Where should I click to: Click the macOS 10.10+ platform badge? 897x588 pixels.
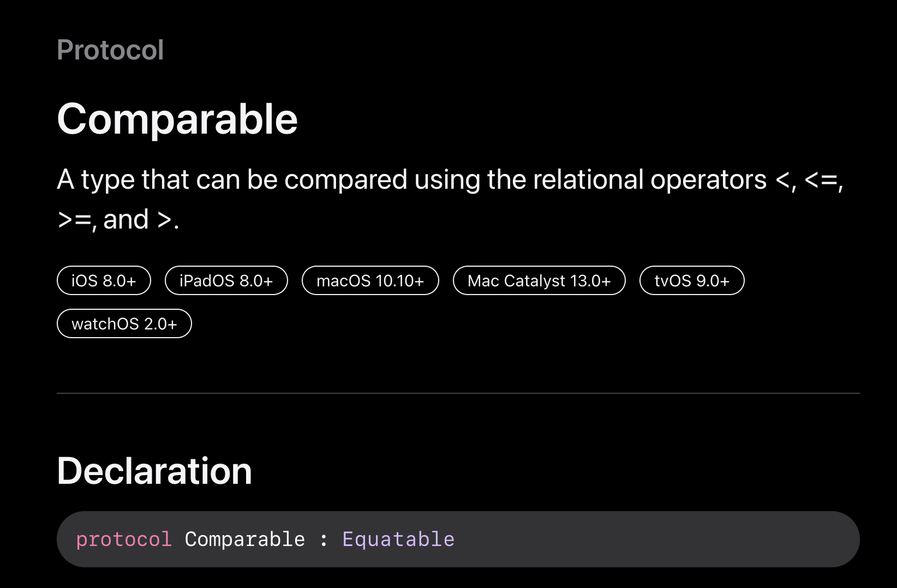370,280
